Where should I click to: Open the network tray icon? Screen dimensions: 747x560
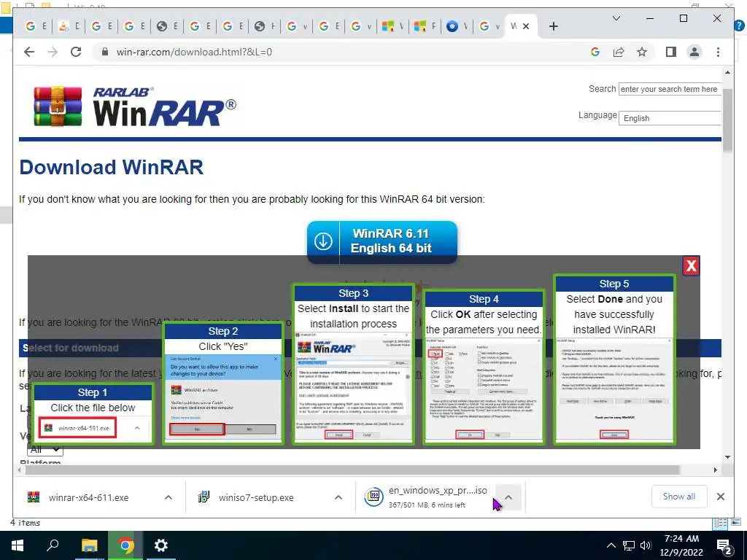click(x=629, y=545)
